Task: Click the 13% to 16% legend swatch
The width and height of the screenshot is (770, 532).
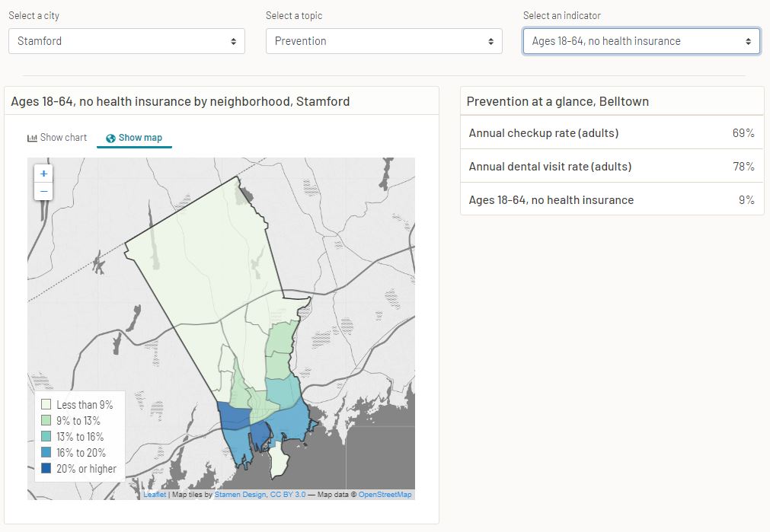Action: pos(46,437)
